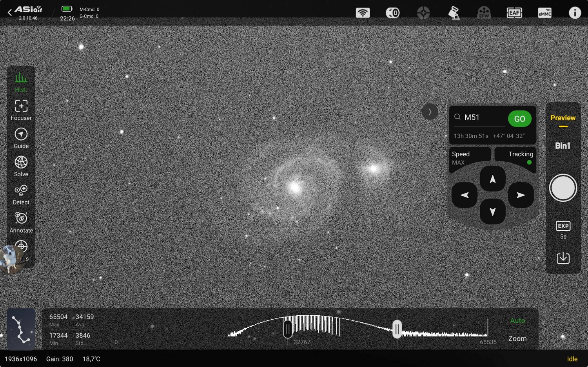Open the EAF focuser settings
The width and height of the screenshot is (588, 367).
tap(514, 13)
